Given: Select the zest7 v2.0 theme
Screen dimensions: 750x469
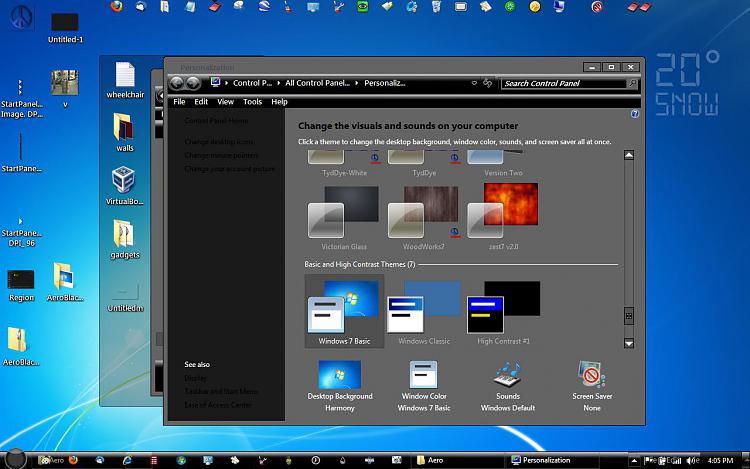Looking at the screenshot, I should pyautogui.click(x=503, y=217).
